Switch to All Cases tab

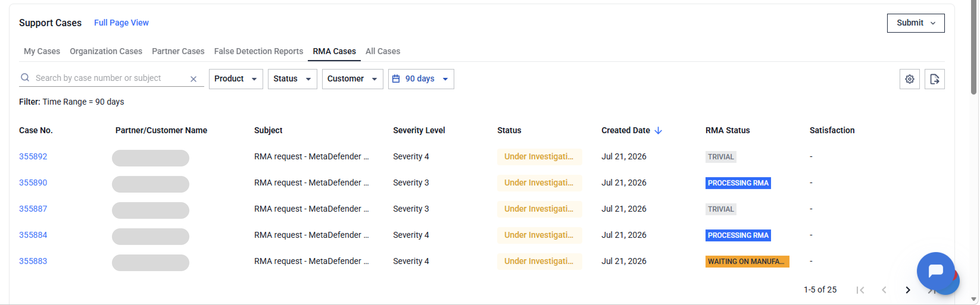coord(383,51)
